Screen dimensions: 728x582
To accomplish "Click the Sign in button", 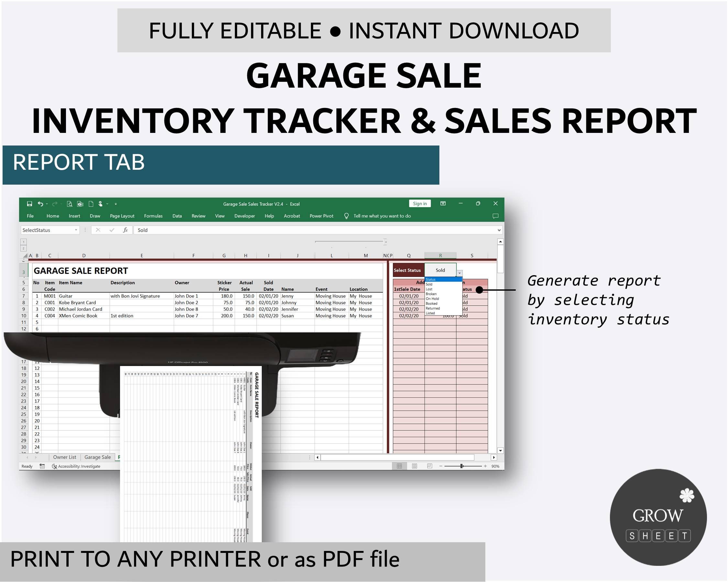I will 420,203.
